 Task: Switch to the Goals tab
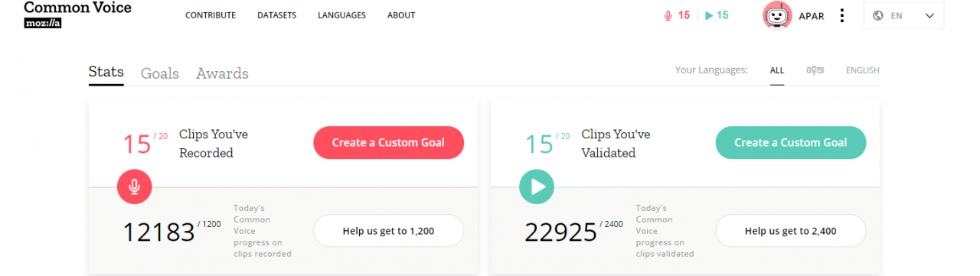pyautogui.click(x=160, y=73)
